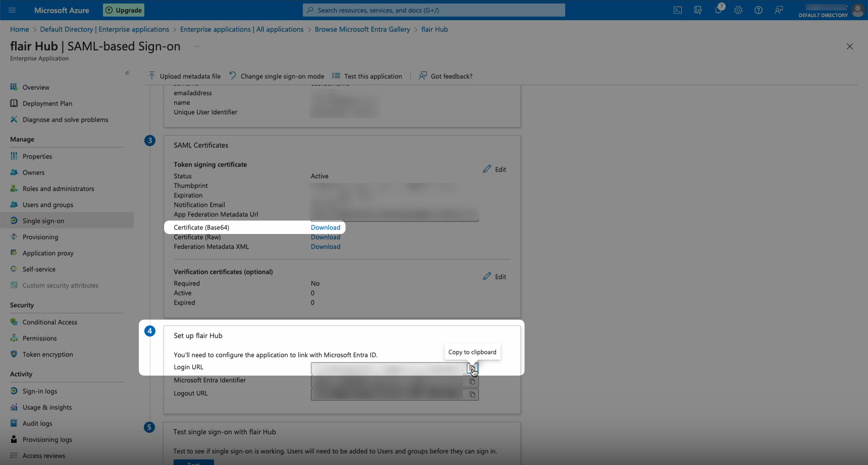Image resolution: width=868 pixels, height=465 pixels.
Task: Click the help question mark icon
Action: (x=758, y=10)
